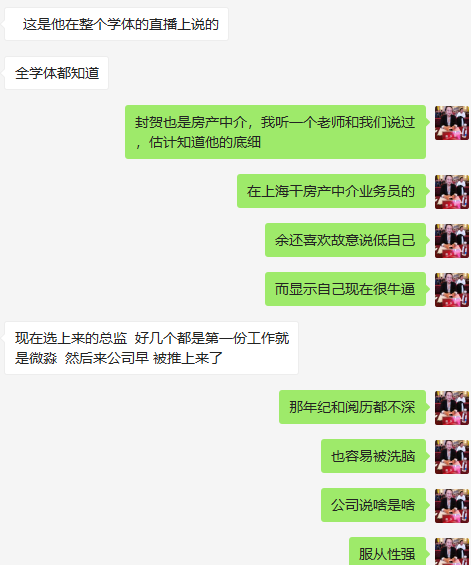The image size is (471, 565).
Task: Click avatar beside 服从性强 message
Action: coord(452,551)
